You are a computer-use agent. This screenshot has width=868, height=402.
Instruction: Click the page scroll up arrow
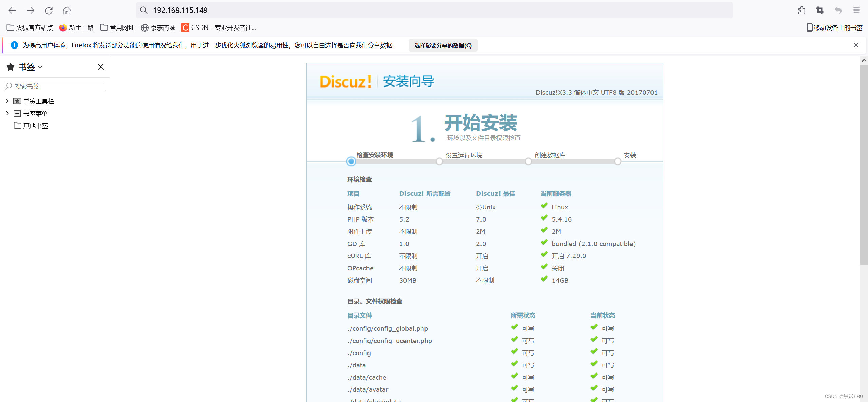click(x=864, y=60)
